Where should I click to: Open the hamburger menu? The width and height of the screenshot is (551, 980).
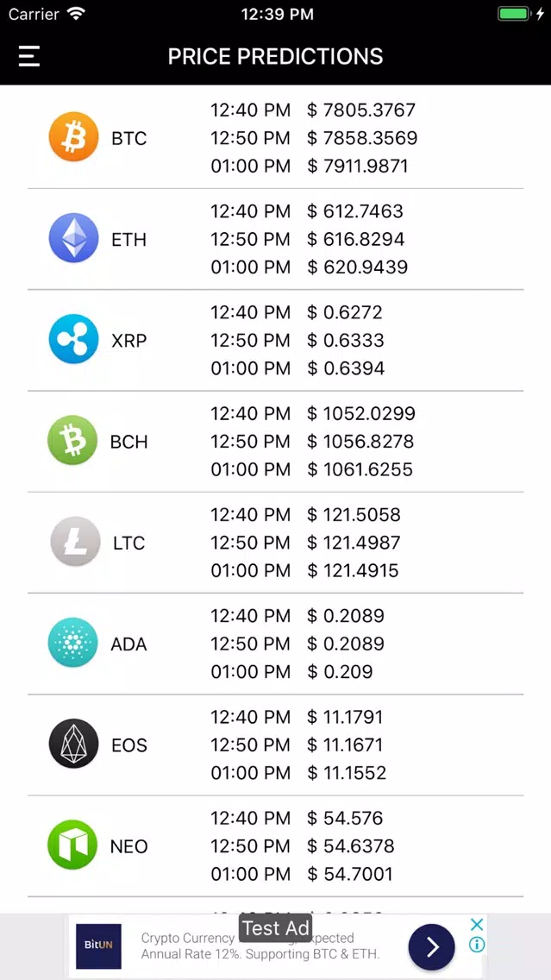tap(28, 56)
